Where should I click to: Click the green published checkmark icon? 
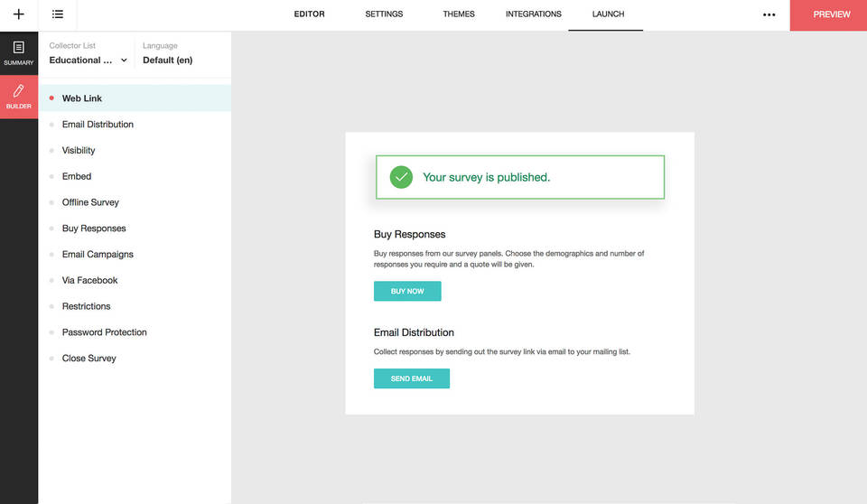click(x=401, y=177)
